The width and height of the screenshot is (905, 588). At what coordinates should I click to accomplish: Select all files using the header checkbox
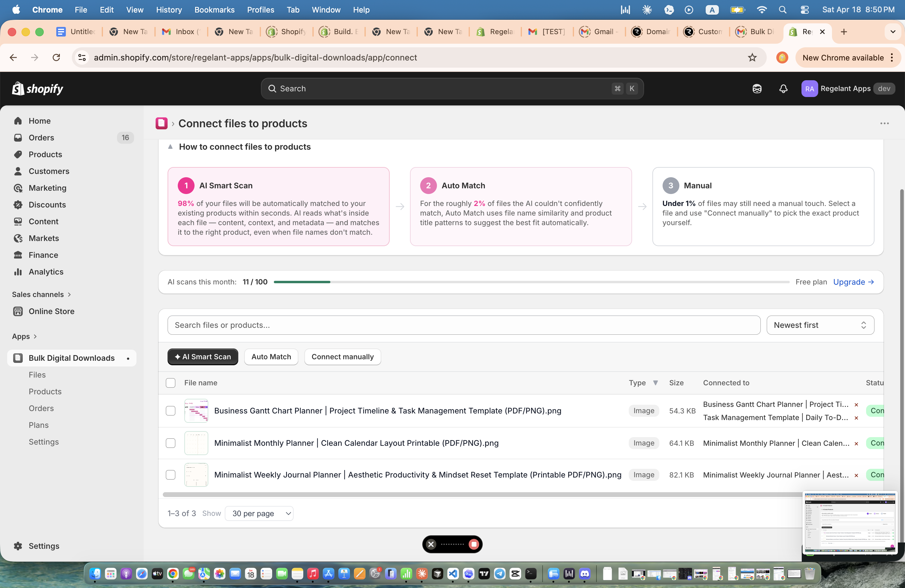(x=170, y=383)
